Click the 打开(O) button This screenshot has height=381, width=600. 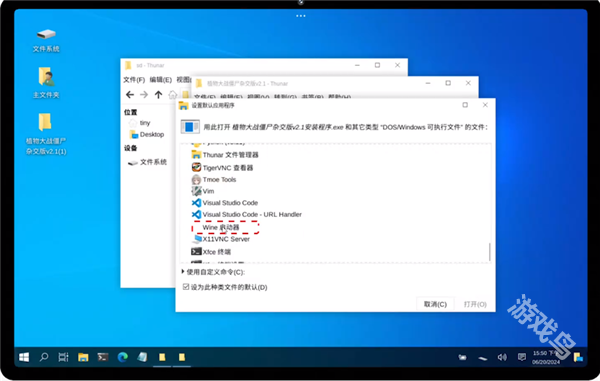point(475,304)
